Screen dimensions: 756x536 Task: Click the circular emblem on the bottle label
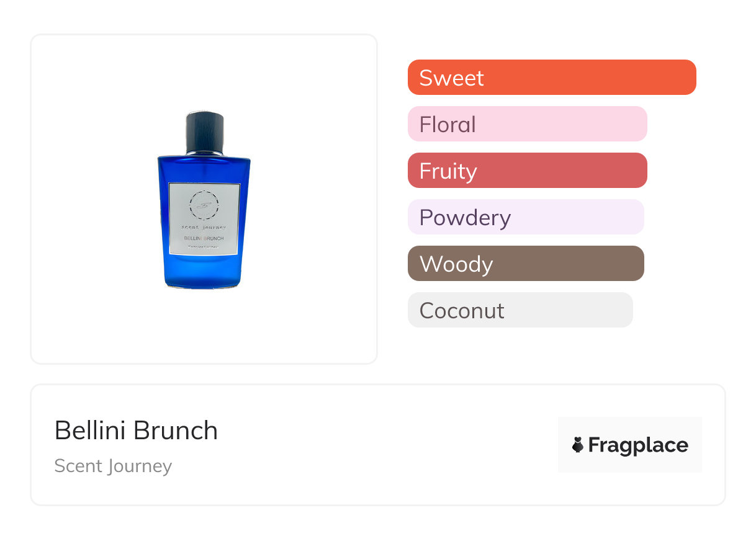click(x=204, y=203)
